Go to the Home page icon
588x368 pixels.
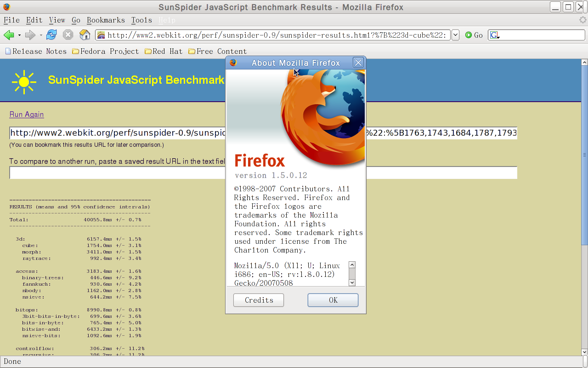[85, 35]
